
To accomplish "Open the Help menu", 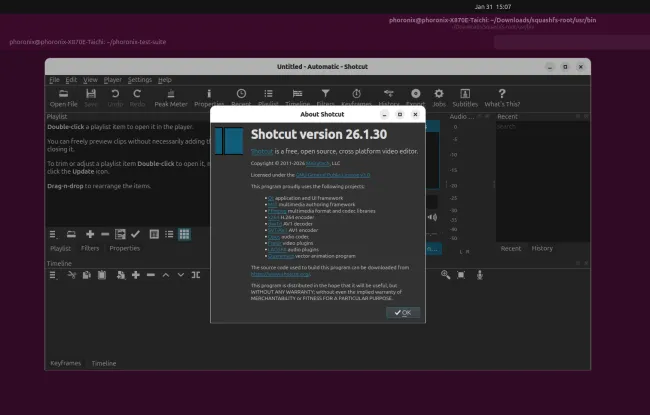I will (165, 80).
